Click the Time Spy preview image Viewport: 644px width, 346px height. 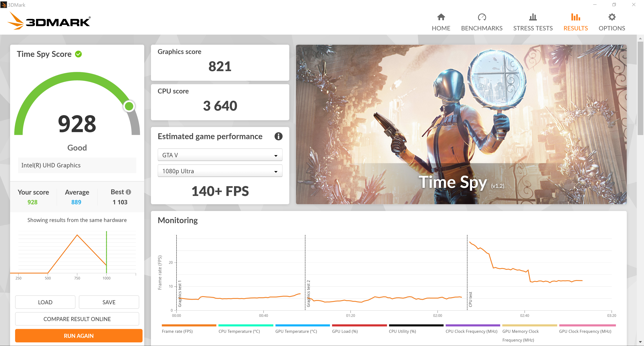(461, 124)
